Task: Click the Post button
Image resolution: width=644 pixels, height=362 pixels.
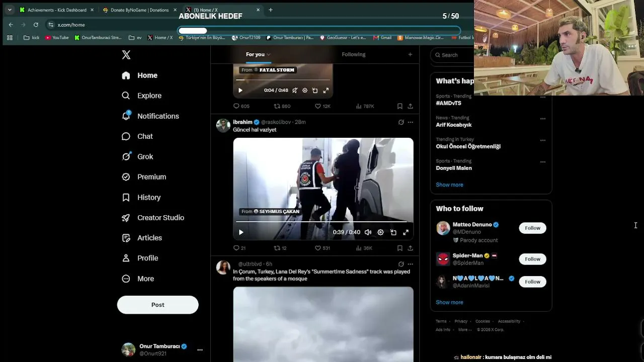Action: tap(158, 305)
